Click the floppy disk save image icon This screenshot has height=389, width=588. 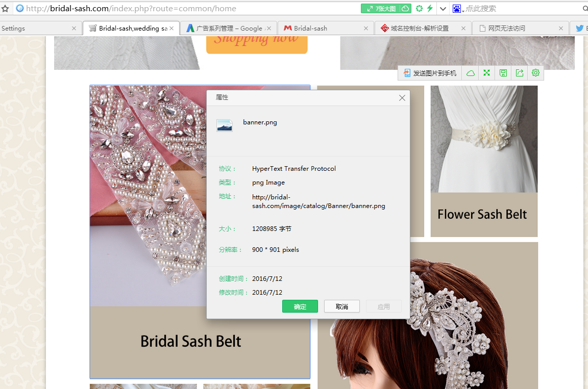coord(503,73)
